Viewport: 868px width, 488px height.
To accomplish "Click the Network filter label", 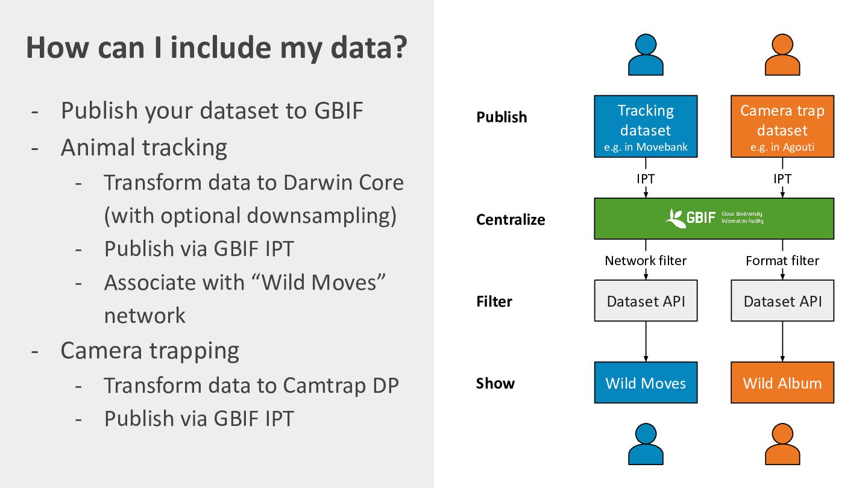I will (x=646, y=260).
